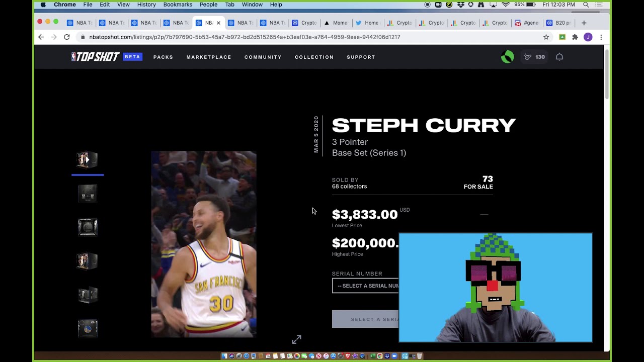
Task: Open COMMUNITY in site navigation
Action: [x=263, y=57]
